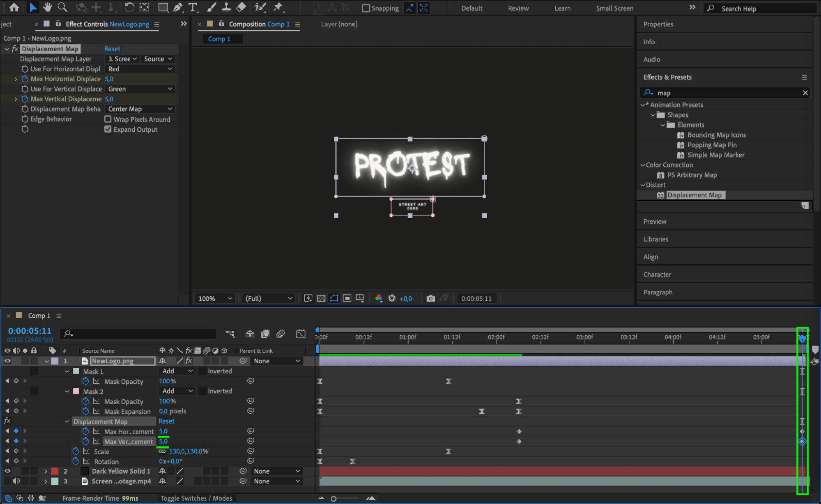
Task: Select the Zoom magnifier tool
Action: coord(62,7)
